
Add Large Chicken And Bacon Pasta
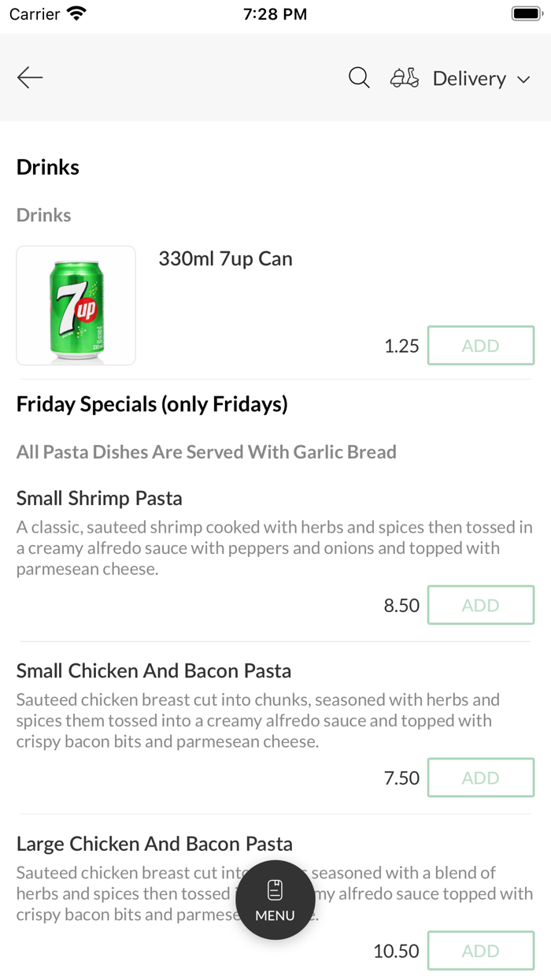click(480, 951)
